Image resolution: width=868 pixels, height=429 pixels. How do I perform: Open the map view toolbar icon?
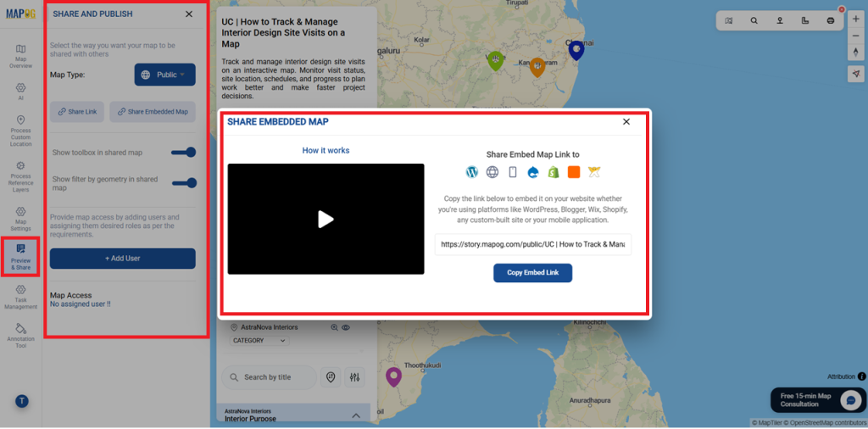728,20
